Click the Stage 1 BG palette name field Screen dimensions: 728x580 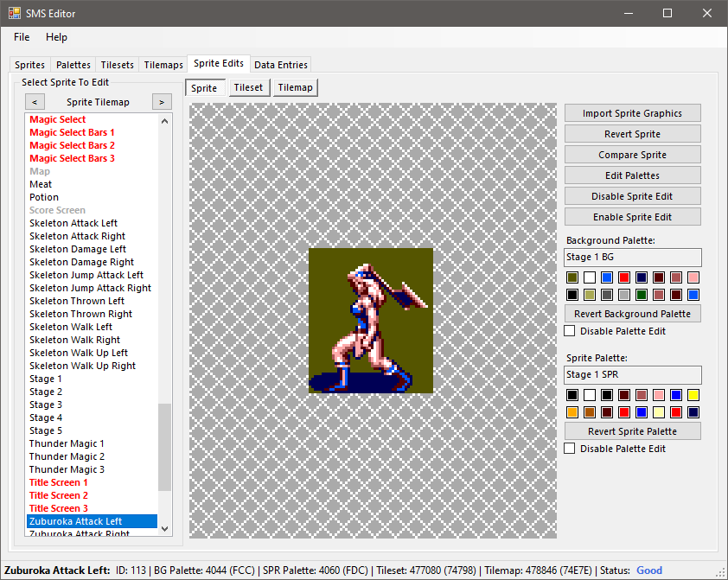[x=632, y=257]
